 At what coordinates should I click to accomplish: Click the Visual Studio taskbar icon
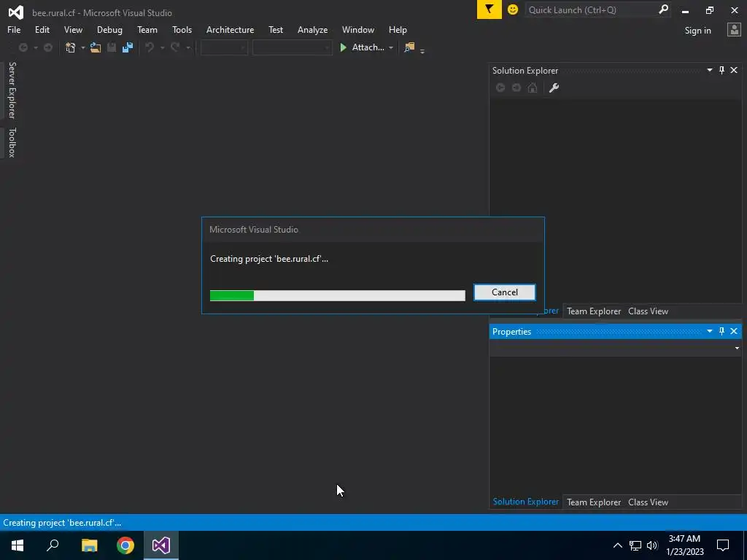point(161,545)
